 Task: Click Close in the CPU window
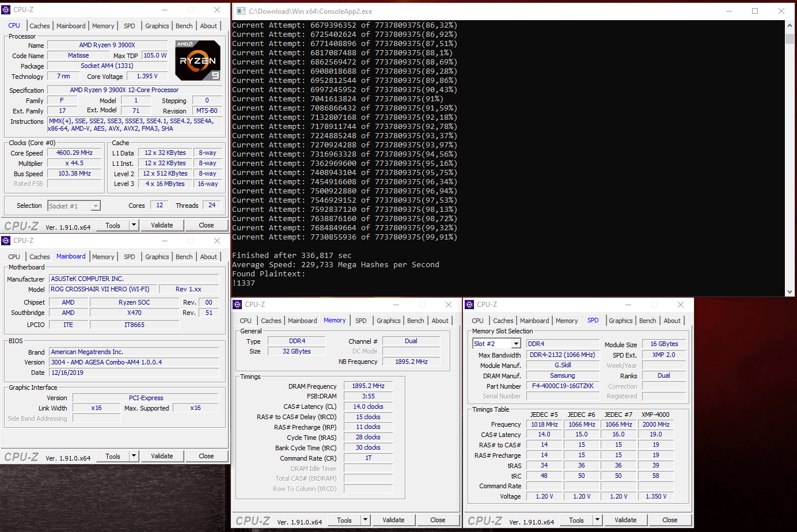tap(206, 225)
